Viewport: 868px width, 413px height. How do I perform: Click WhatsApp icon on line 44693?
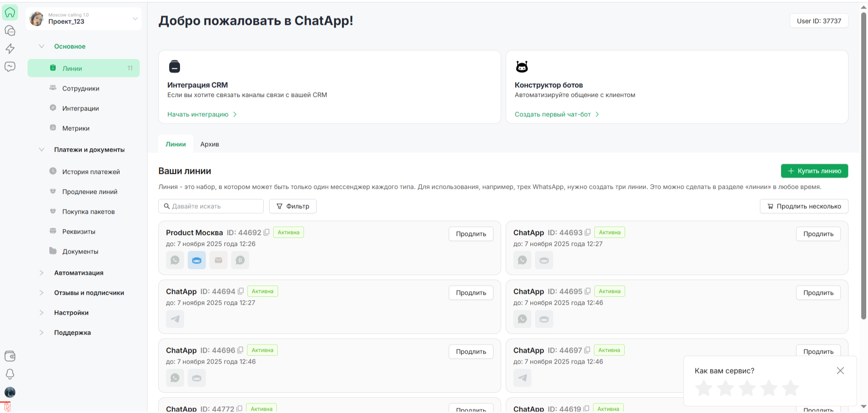pyautogui.click(x=522, y=260)
